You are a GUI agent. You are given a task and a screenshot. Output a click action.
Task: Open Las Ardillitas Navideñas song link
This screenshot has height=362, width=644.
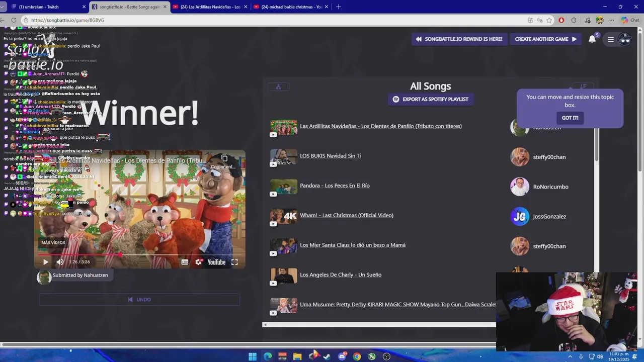[381, 126]
